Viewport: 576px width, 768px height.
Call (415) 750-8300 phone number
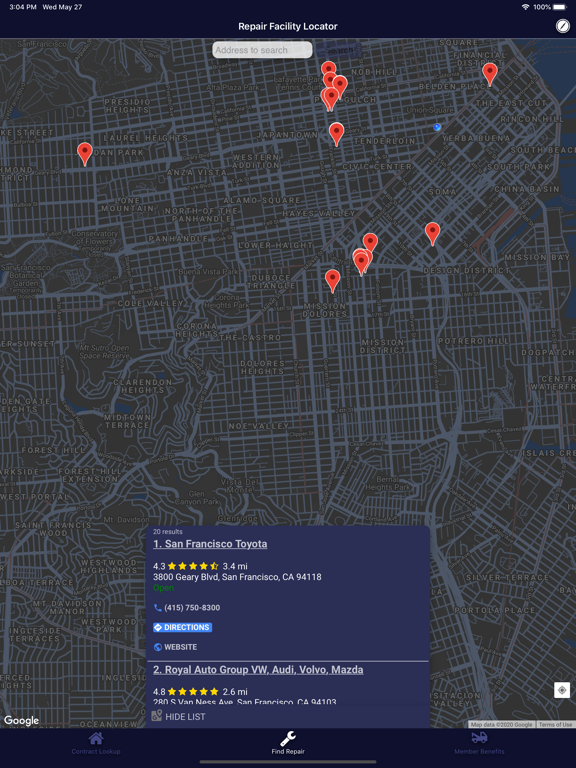click(192, 607)
